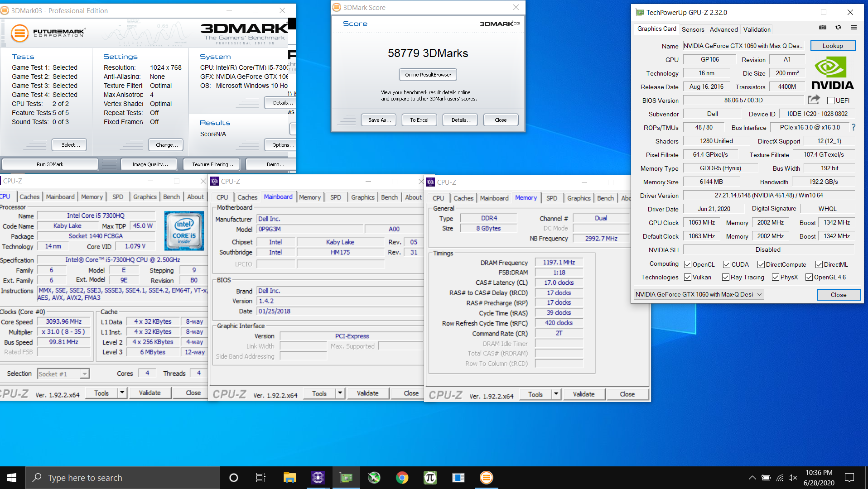The width and height of the screenshot is (868, 489).
Task: Click the Intel Core i5 badge
Action: point(184,231)
